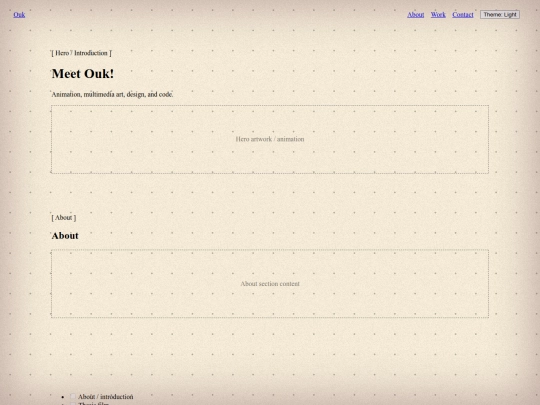Click the Hero artwork / animation placeholder

pyautogui.click(x=270, y=139)
